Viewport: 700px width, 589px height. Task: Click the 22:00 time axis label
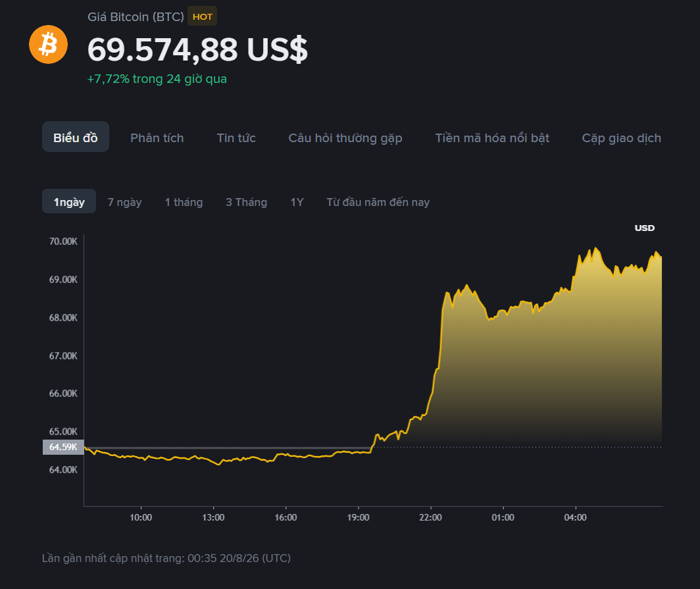tap(431, 517)
